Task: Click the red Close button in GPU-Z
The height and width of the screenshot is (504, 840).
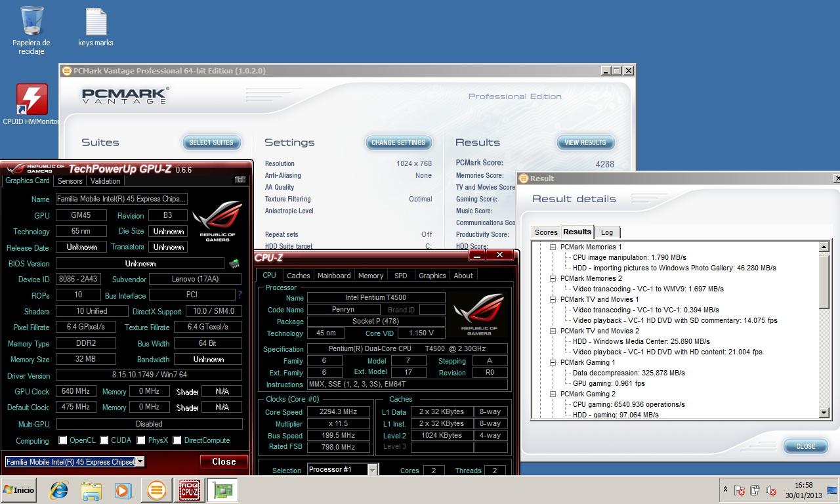Action: click(x=224, y=461)
